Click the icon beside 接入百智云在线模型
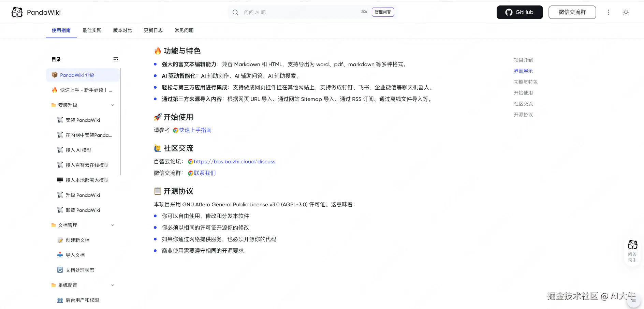Viewport: 644px width, 309px height. pos(60,165)
